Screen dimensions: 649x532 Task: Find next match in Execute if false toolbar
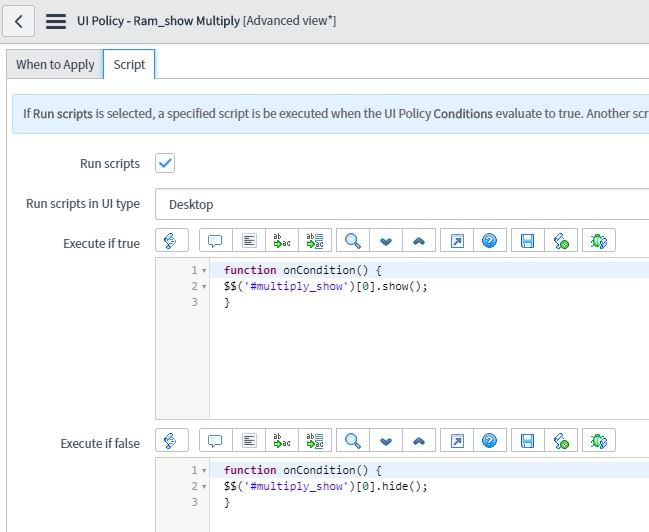386,441
